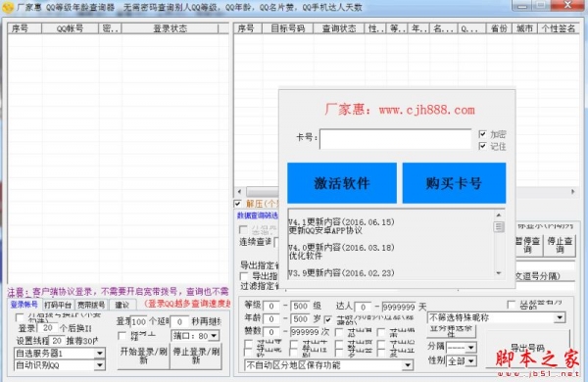Click 开始登录/刷新 button

[143, 356]
